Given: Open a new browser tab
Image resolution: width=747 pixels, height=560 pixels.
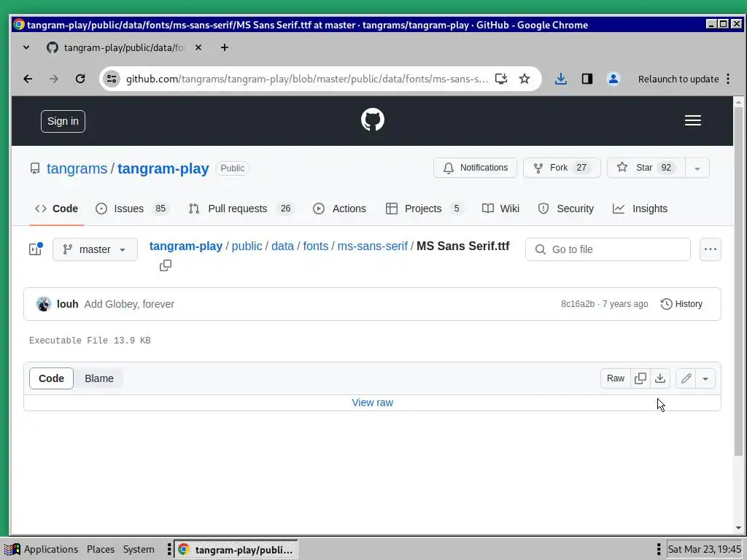Looking at the screenshot, I should [x=225, y=47].
